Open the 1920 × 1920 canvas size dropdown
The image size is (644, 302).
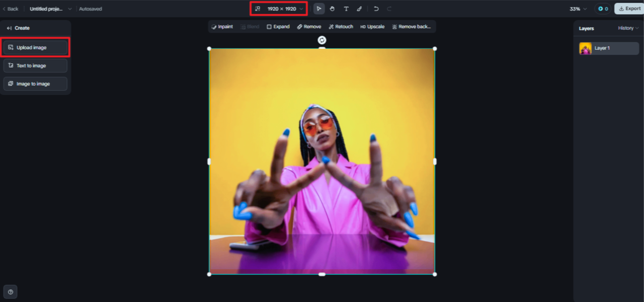point(279,9)
